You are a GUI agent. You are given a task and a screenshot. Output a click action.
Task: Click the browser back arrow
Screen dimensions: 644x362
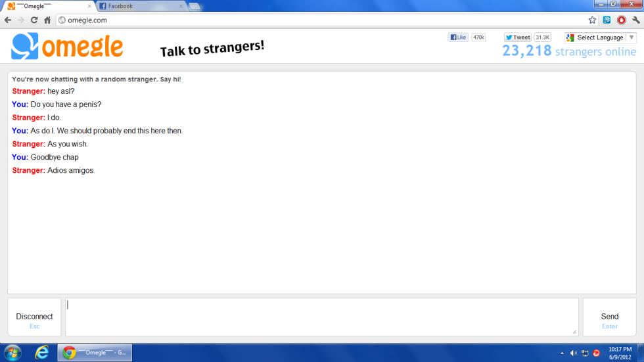point(8,20)
